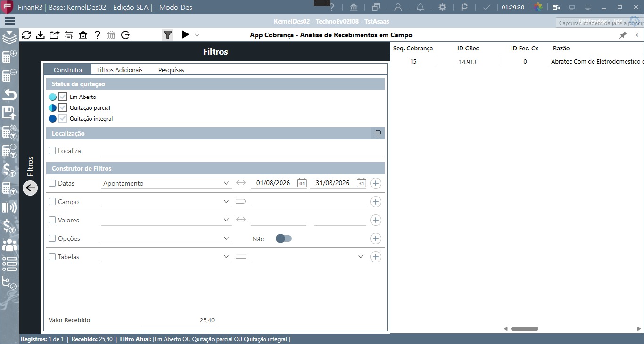
Task: Click the black play run button
Action: tap(185, 34)
